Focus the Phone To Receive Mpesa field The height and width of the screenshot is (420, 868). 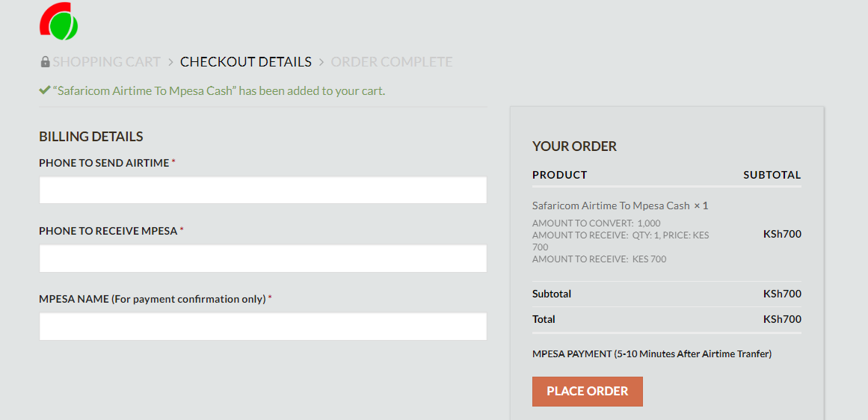(x=263, y=259)
